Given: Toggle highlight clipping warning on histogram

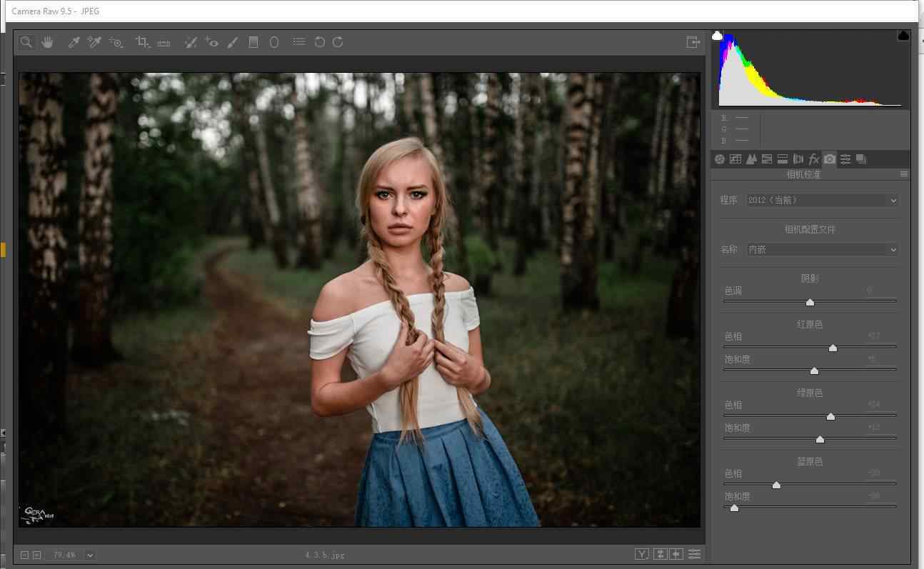Looking at the screenshot, I should tap(903, 36).
